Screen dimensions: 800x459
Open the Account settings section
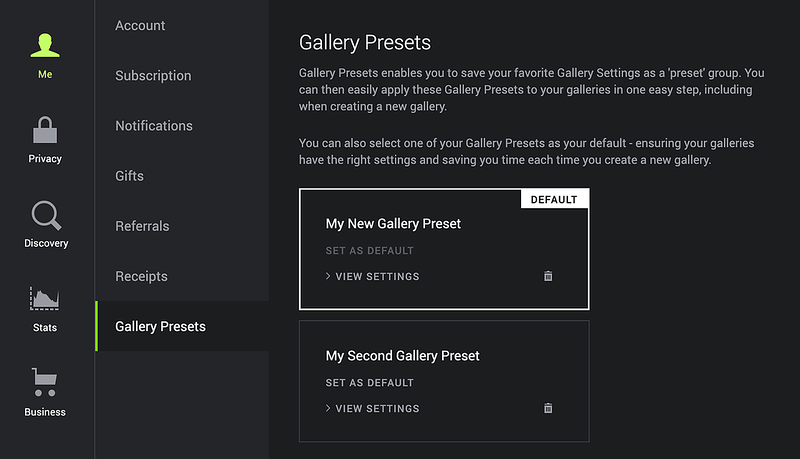click(140, 26)
